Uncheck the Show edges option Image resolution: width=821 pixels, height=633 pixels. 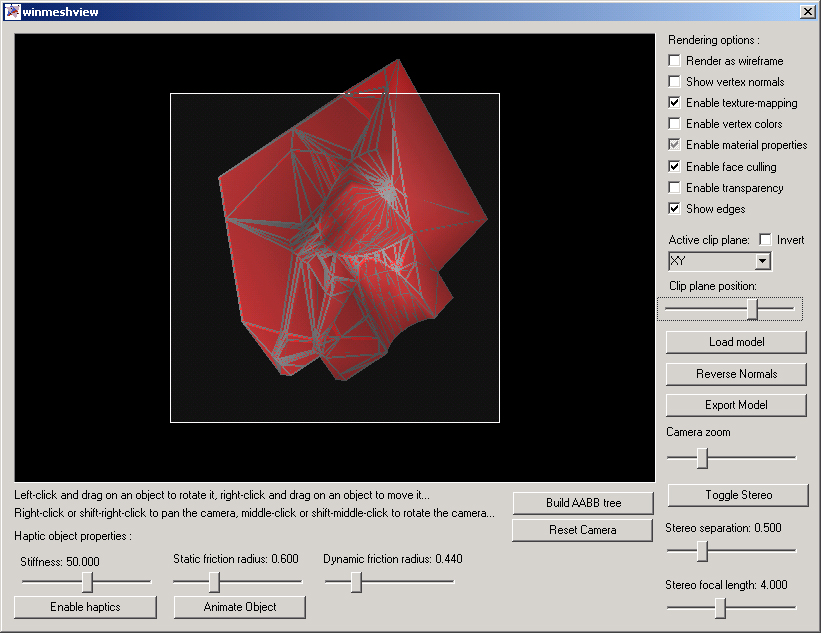(675, 209)
